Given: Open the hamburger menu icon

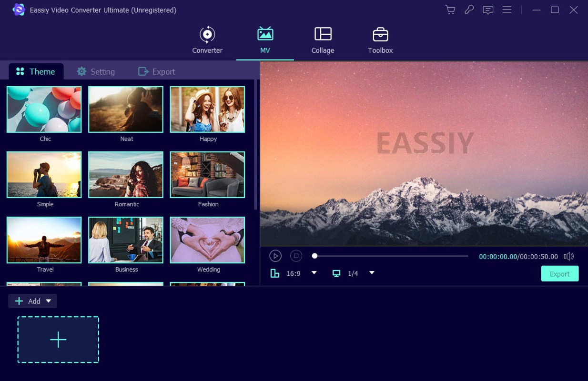Looking at the screenshot, I should pyautogui.click(x=507, y=10).
